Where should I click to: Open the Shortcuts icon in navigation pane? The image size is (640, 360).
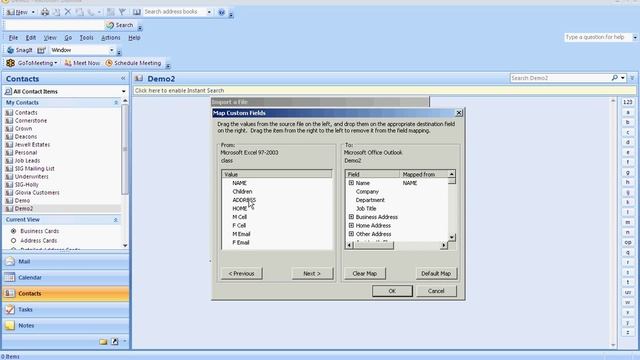pos(115,341)
